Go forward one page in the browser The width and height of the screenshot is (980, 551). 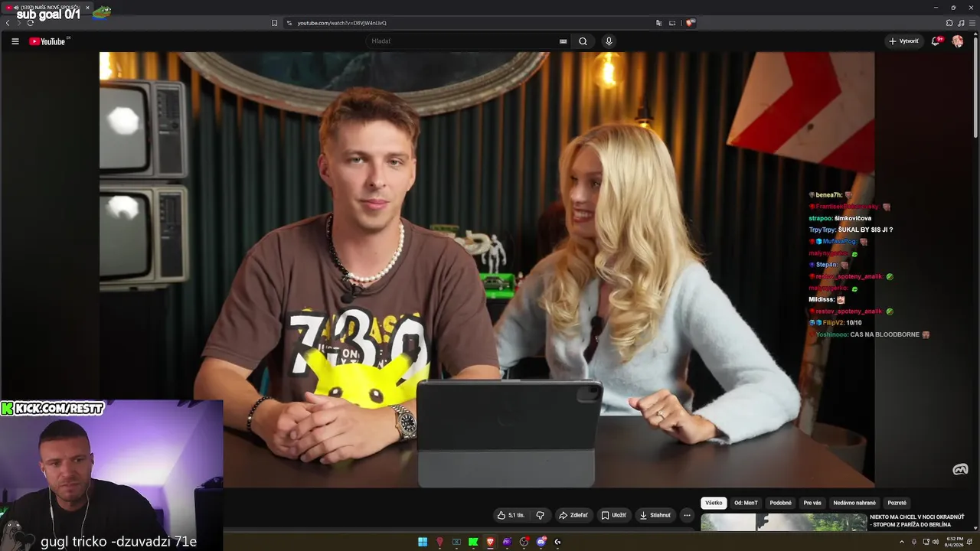click(x=18, y=23)
